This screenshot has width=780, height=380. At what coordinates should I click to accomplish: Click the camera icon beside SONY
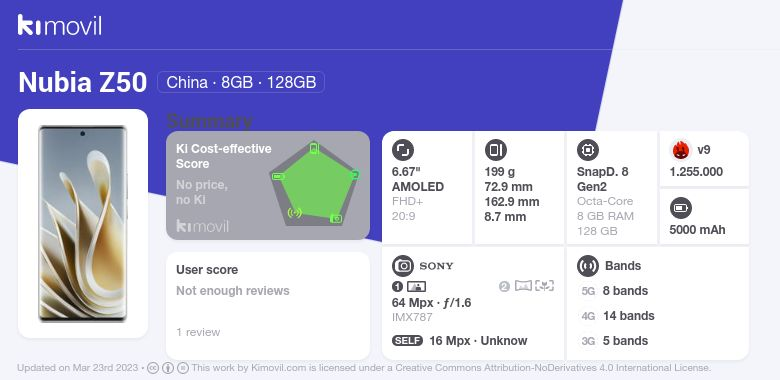pos(403,266)
